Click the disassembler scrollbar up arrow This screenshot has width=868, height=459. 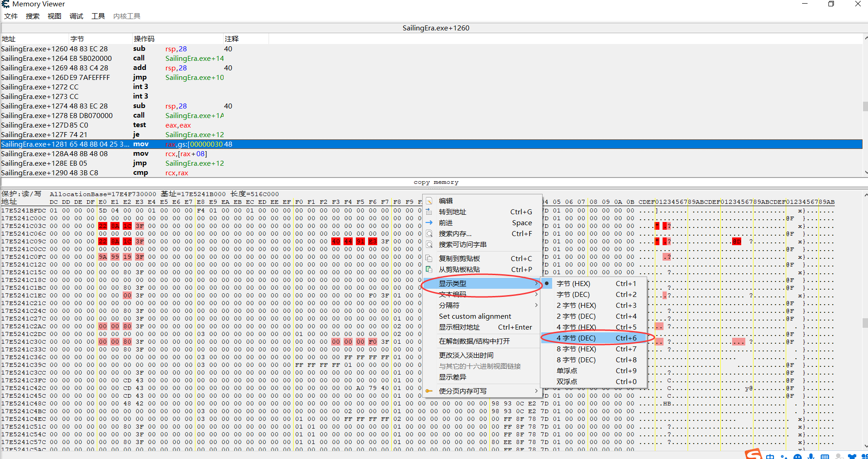(865, 38)
